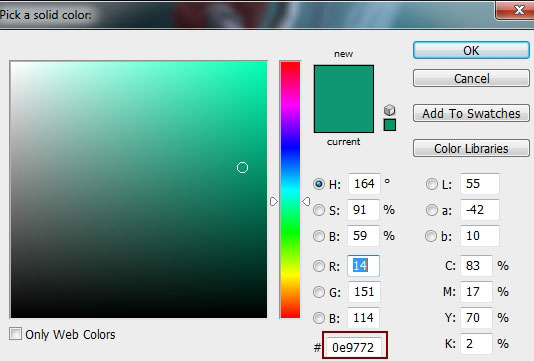
Task: Select the R red radio button
Action: 319,266
